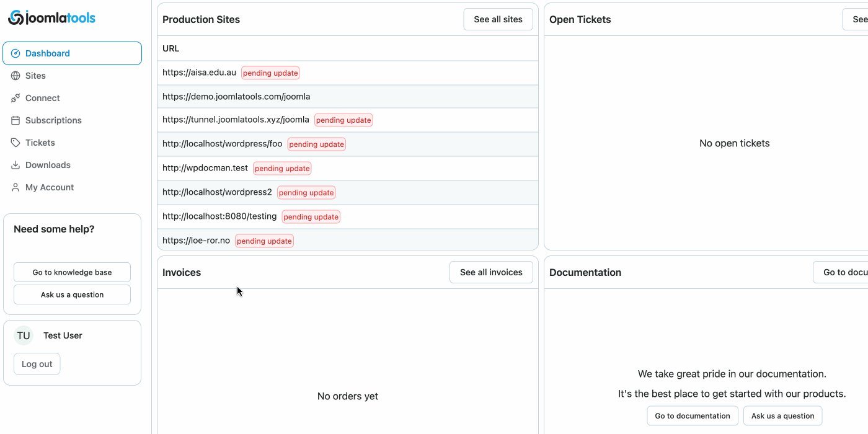
Task: Click the Subscriptions calendar icon
Action: 15,120
